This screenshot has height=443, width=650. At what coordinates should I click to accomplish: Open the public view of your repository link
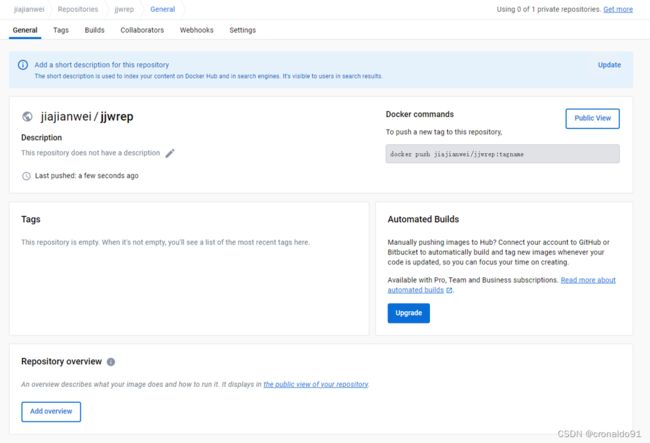316,385
